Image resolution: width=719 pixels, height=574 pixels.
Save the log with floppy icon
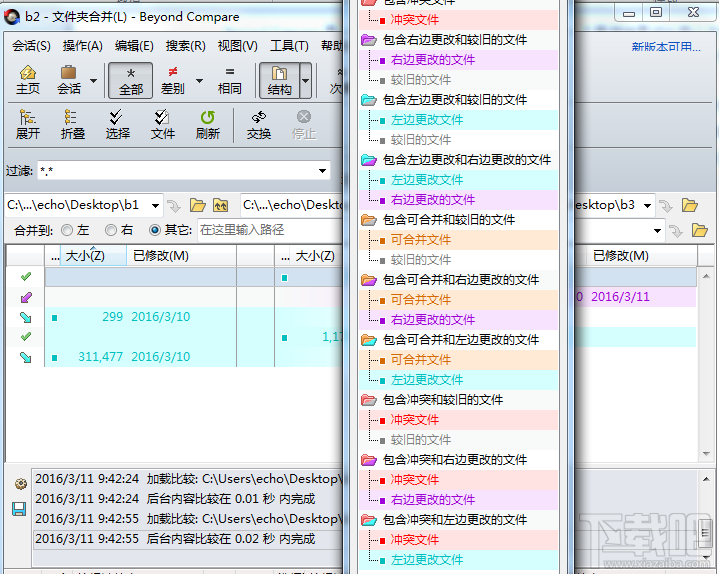(19, 509)
